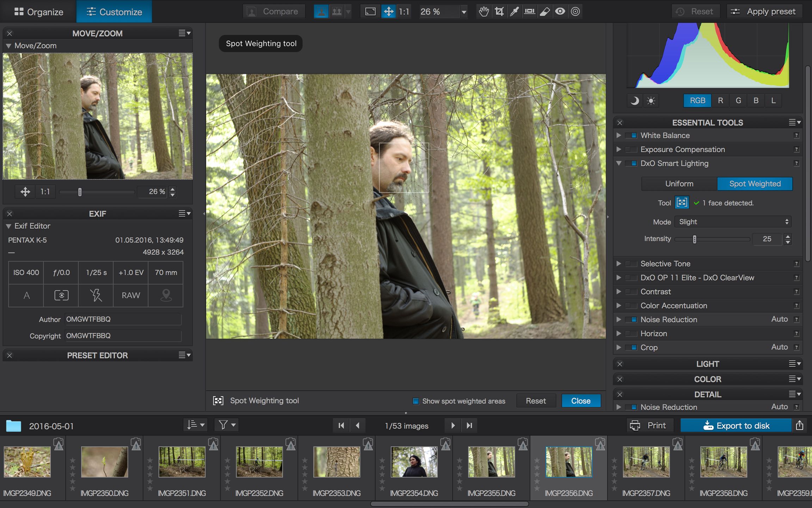Click the Export to disk button
This screenshot has width=812, height=508.
coord(736,425)
